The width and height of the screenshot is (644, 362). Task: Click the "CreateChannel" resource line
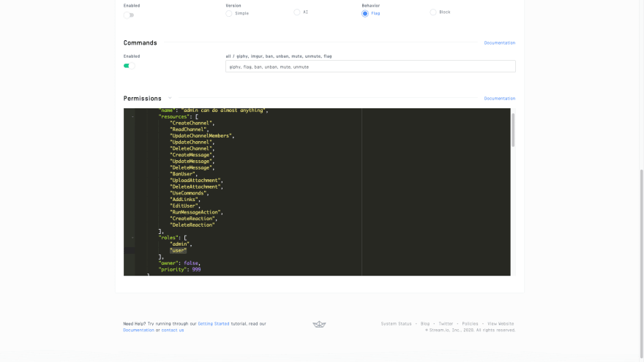point(192,123)
